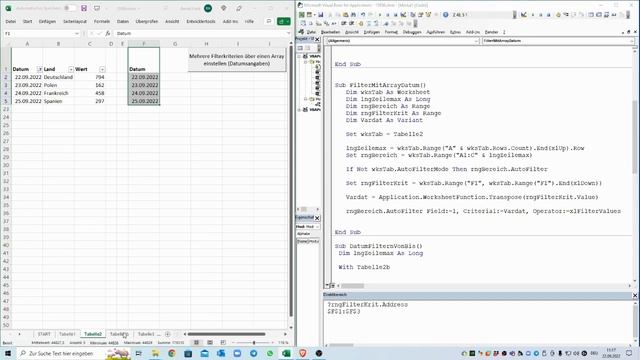The image size is (640, 360).
Task: Switch to the START sheet tab
Action: click(44, 334)
